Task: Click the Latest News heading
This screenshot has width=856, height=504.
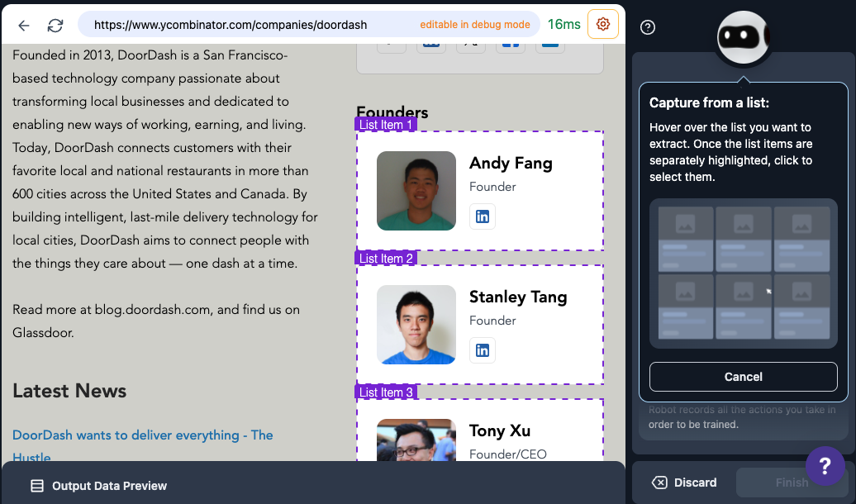Action: 69,391
